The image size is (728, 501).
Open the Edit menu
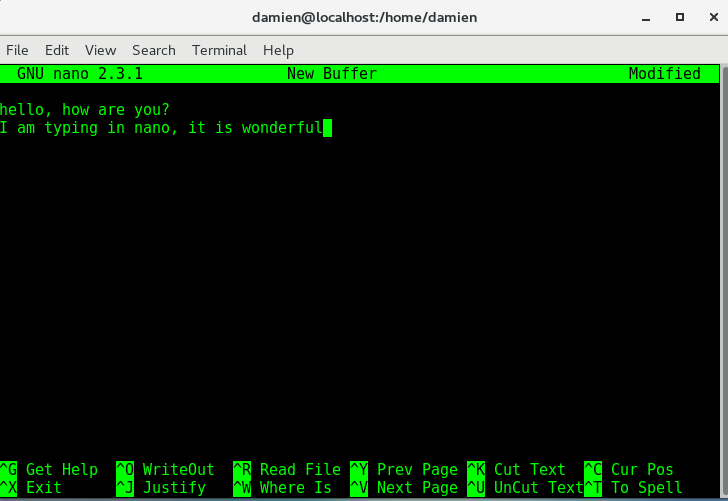[x=57, y=50]
